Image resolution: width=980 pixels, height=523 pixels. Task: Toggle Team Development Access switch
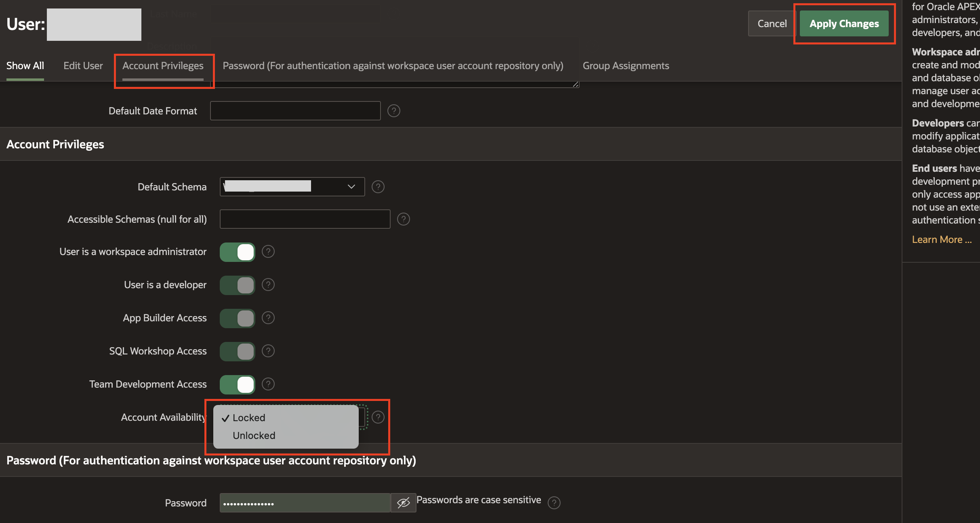237,384
